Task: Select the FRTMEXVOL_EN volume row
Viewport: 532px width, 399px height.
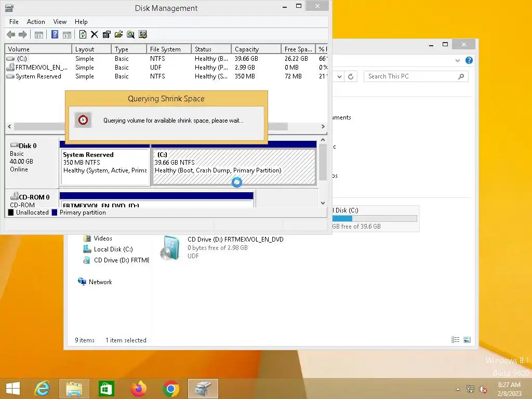Action: point(166,68)
